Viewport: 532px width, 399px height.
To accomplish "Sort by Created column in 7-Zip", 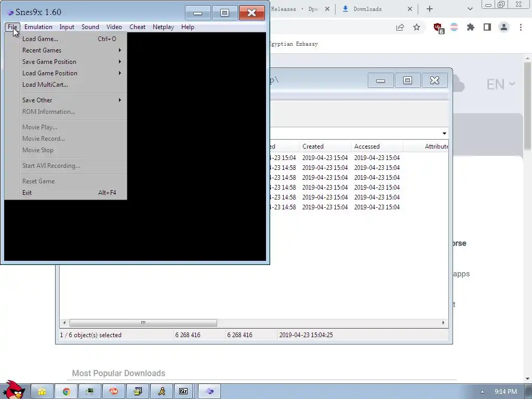I will (325, 147).
